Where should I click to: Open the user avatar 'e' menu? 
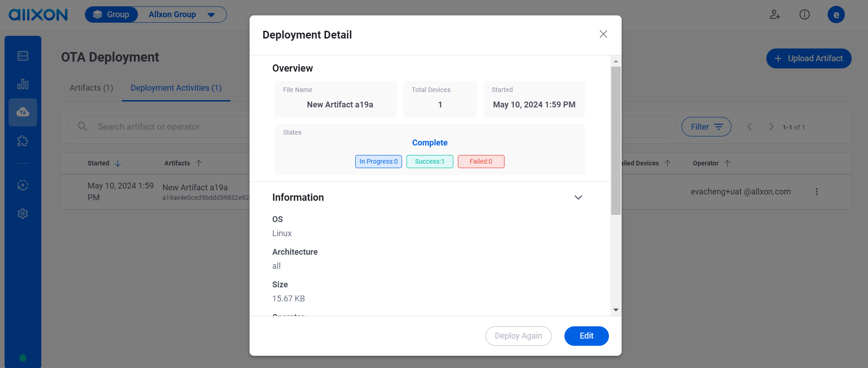click(836, 15)
